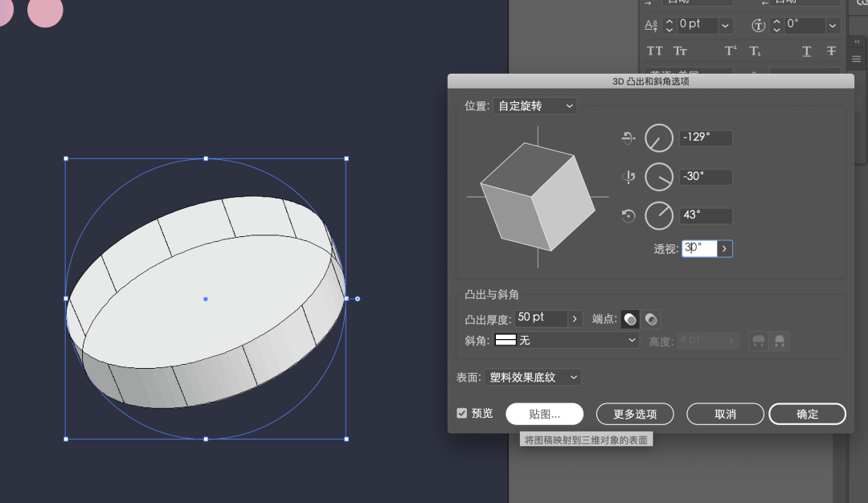The width and height of the screenshot is (868, 503).
Task: Click the Z-axis rotation dial (43°)
Action: tap(659, 215)
